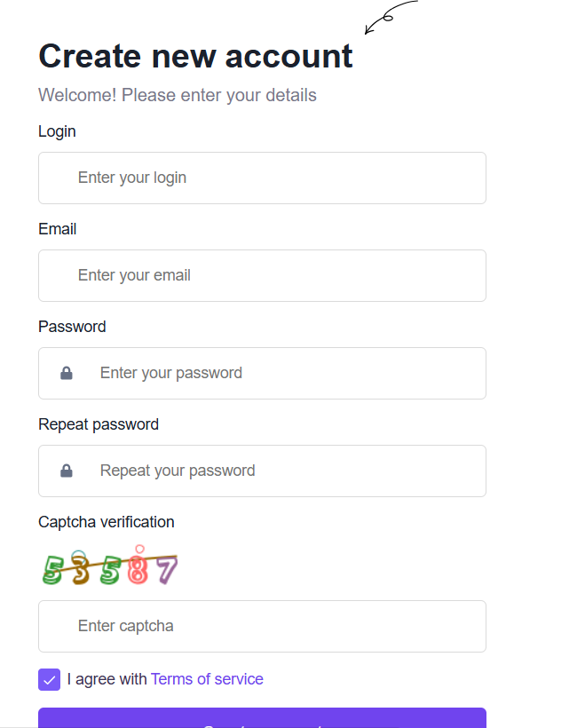This screenshot has width=585, height=728.
Task: Focus the 'Enter your email' field
Action: pos(262,275)
